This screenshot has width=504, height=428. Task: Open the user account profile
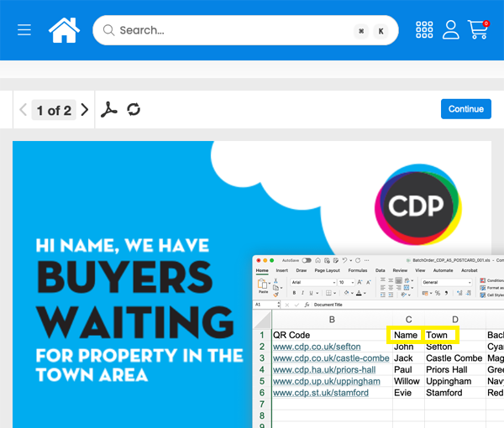click(x=451, y=30)
